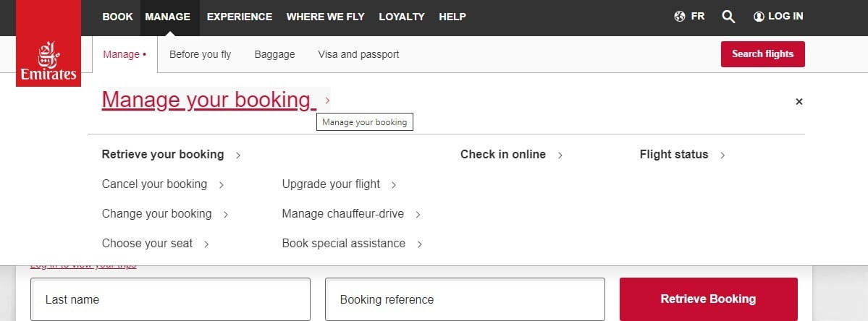This screenshot has height=321, width=868.
Task: Expand the Loyalty menu
Action: [402, 17]
